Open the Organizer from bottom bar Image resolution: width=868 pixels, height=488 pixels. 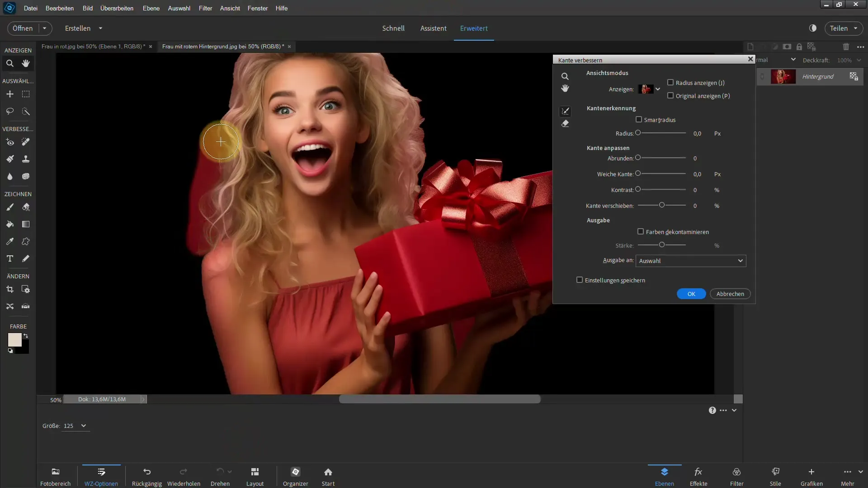point(296,477)
